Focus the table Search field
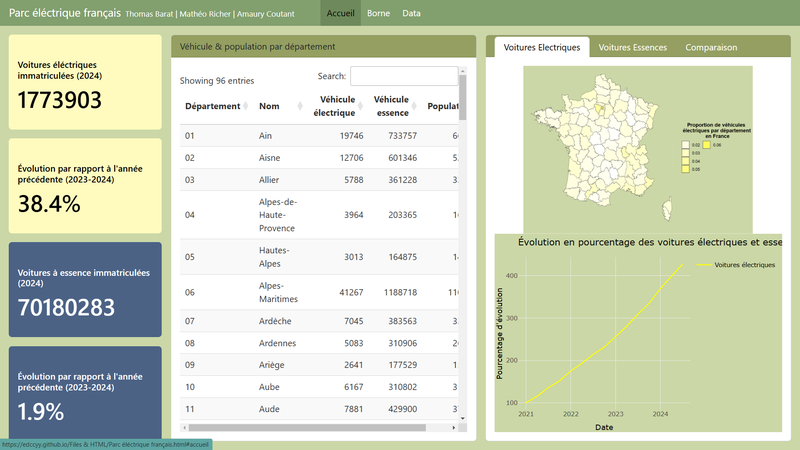Image resolution: width=800 pixels, height=450 pixels. [403, 76]
